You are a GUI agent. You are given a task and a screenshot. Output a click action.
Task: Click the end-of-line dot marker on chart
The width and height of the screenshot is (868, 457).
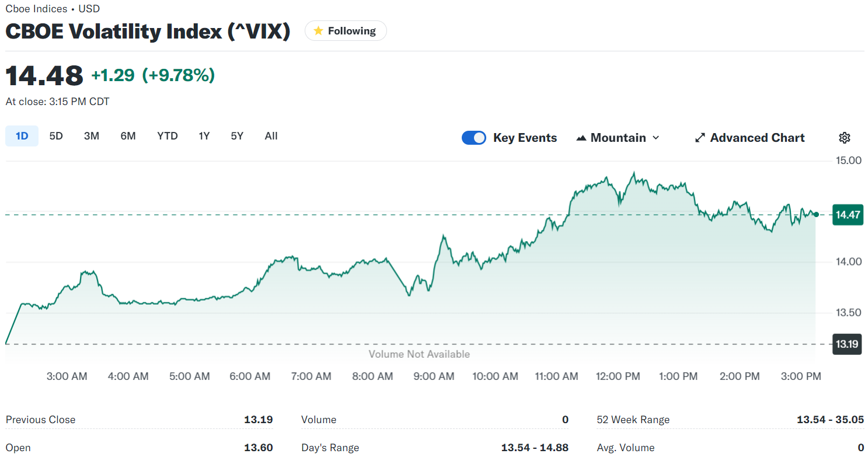816,215
